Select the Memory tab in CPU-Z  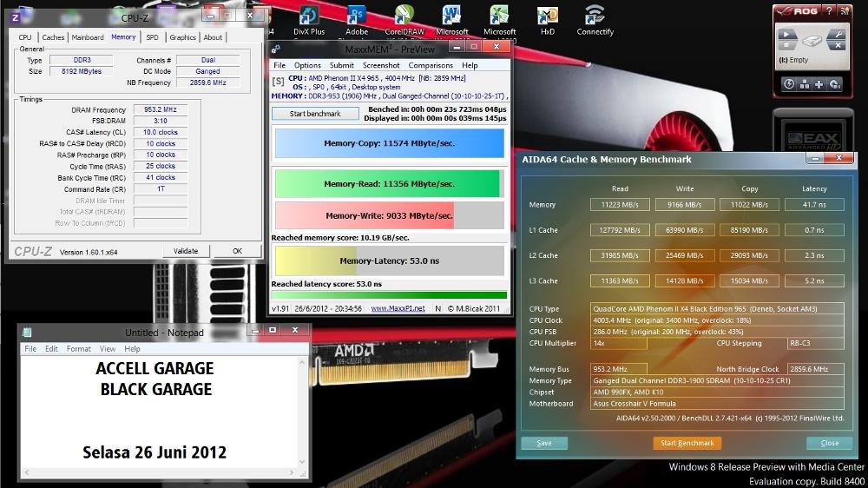click(123, 36)
